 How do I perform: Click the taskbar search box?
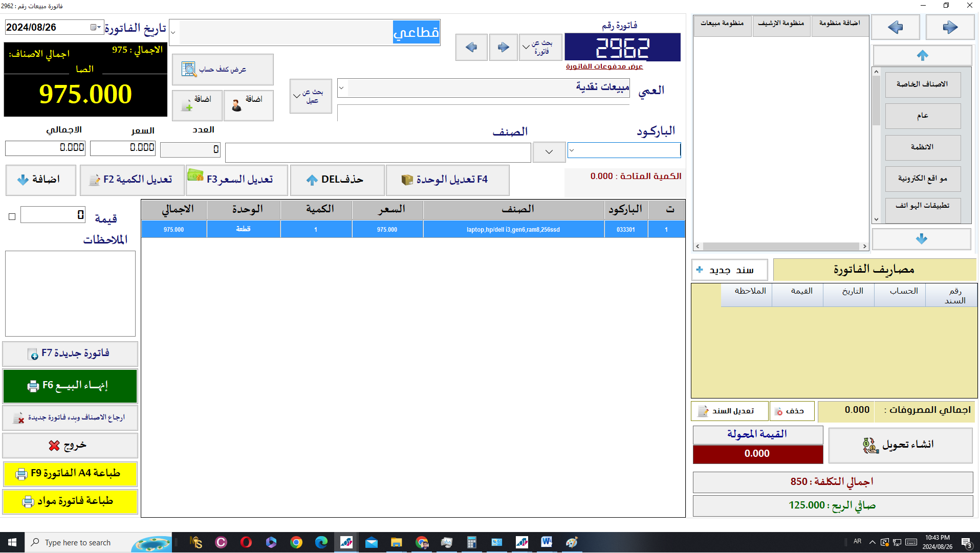point(98,542)
